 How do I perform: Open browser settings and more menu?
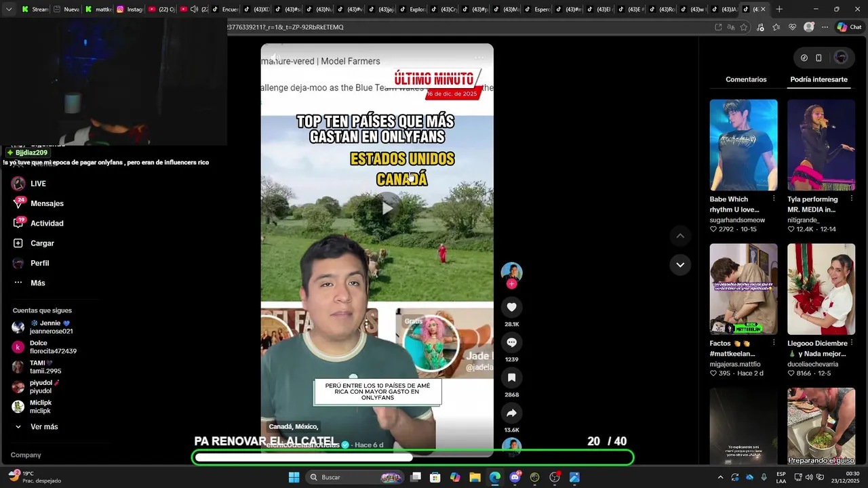click(x=825, y=27)
